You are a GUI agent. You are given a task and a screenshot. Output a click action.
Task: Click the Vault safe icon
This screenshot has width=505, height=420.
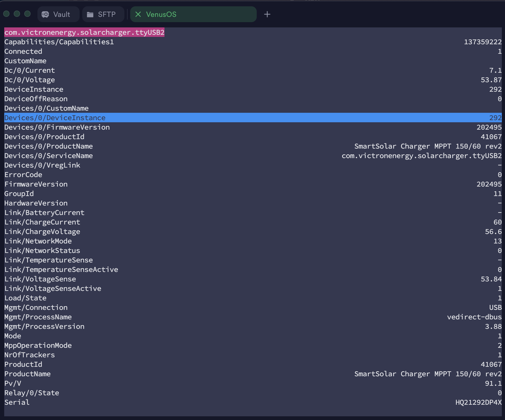point(45,14)
